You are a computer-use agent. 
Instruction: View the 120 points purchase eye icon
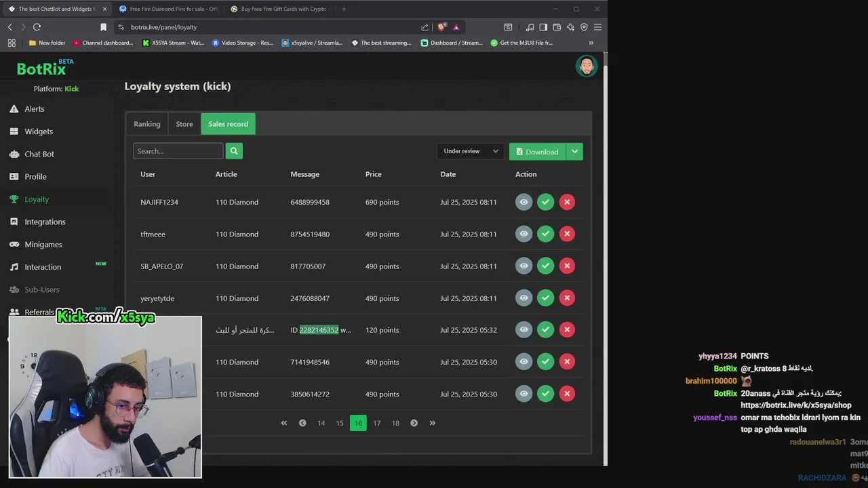[x=524, y=329]
